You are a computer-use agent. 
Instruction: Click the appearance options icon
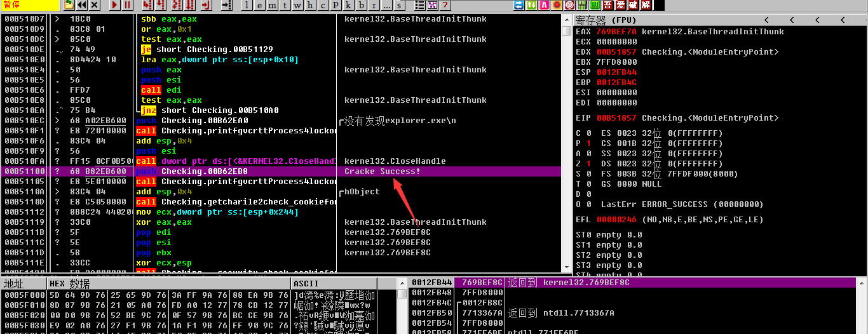coord(433,5)
